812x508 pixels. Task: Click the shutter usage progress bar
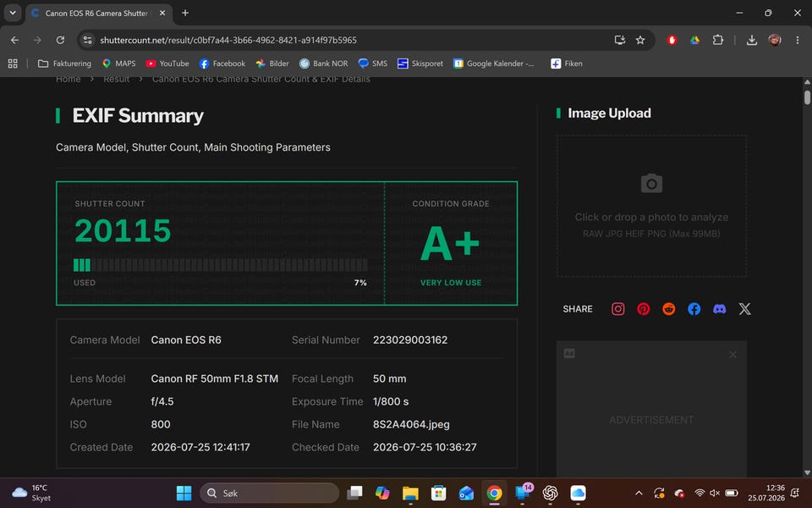221,265
